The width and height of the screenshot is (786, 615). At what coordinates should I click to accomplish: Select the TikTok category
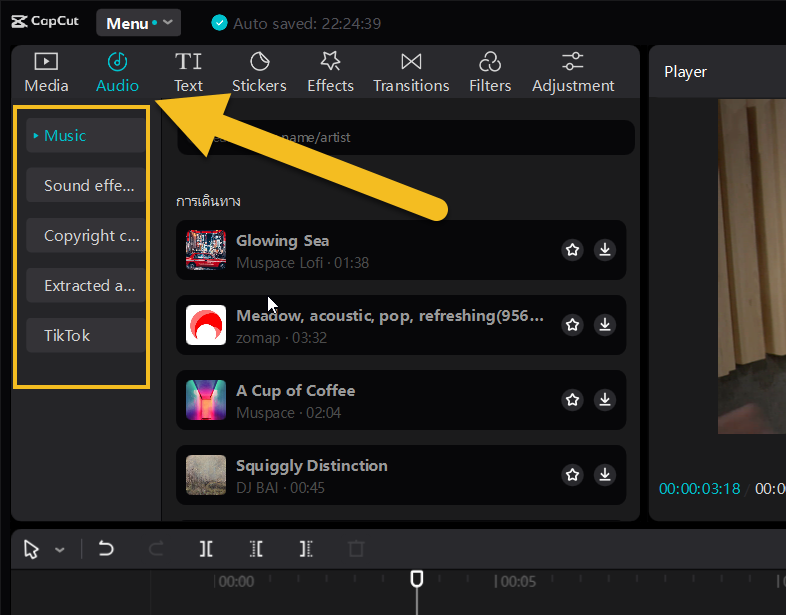tap(86, 335)
